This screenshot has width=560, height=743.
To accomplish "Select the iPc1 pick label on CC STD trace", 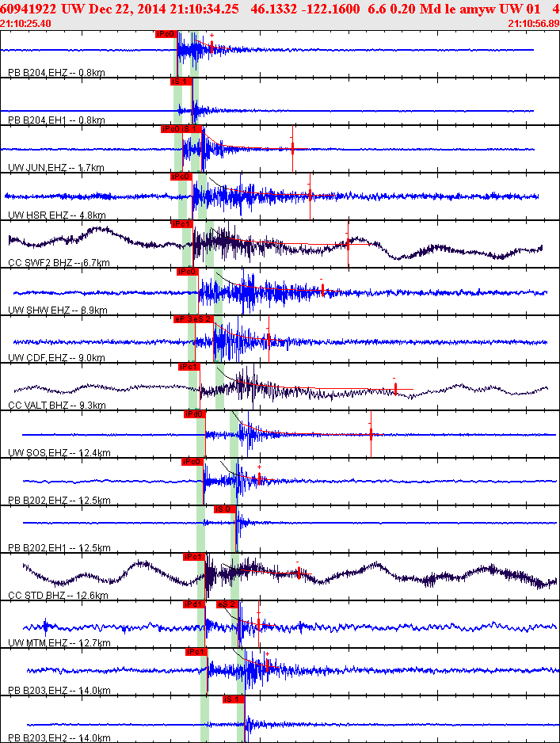I will click(194, 557).
